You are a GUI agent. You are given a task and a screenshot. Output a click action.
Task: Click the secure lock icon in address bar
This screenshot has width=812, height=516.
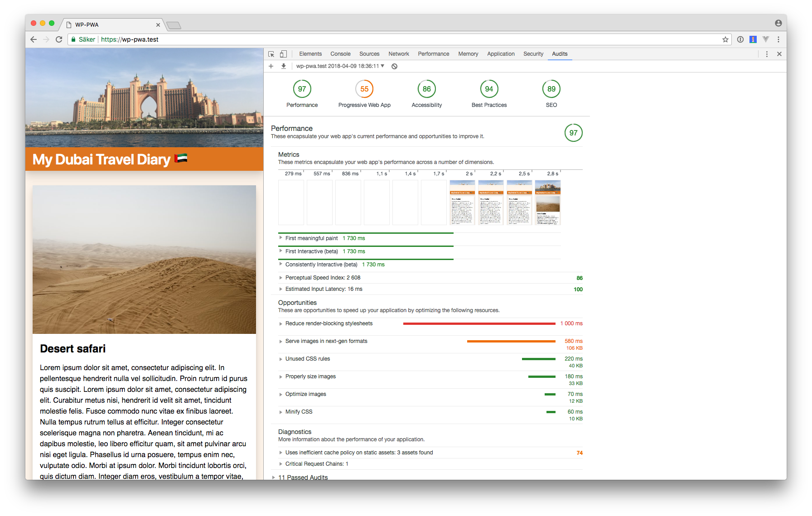click(73, 39)
